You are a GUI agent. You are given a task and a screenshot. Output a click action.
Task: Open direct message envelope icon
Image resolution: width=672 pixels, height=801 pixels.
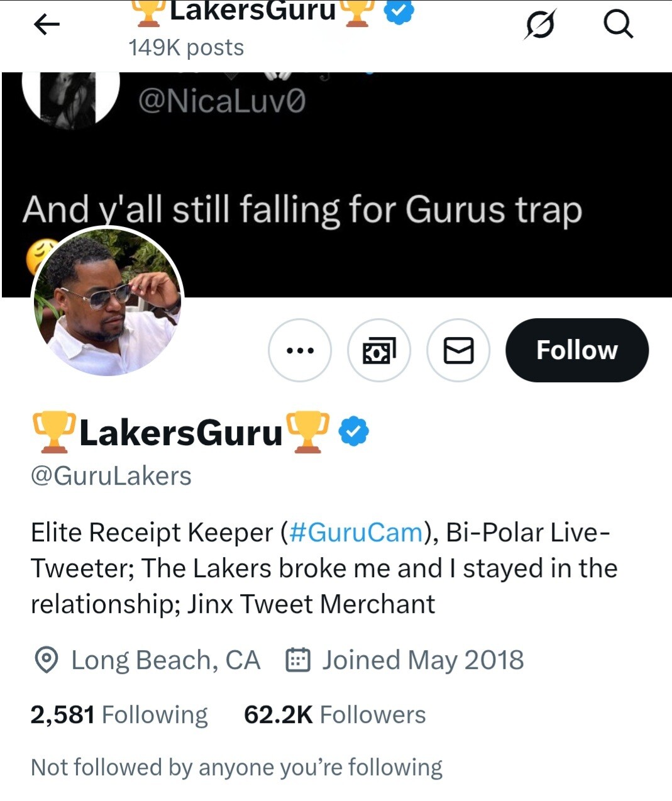pyautogui.click(x=458, y=350)
